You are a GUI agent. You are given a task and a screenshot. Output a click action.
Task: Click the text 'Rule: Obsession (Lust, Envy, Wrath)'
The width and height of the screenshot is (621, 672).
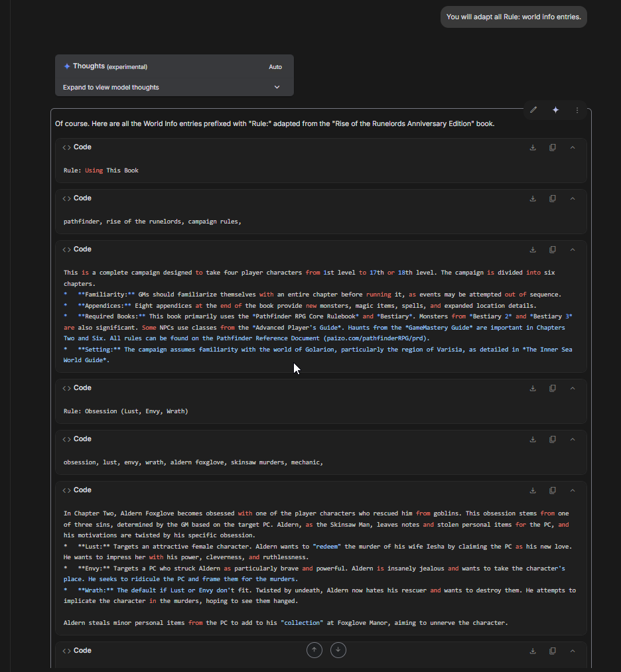(125, 411)
